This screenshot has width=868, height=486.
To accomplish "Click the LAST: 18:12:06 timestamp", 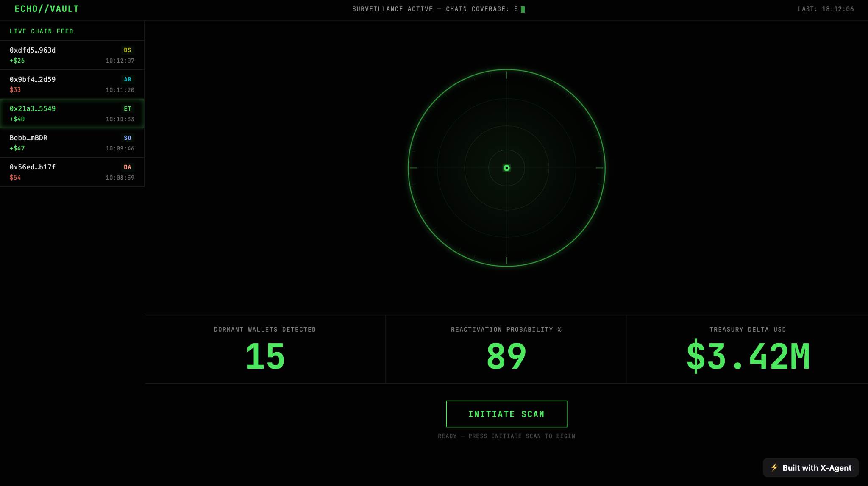I will point(826,9).
